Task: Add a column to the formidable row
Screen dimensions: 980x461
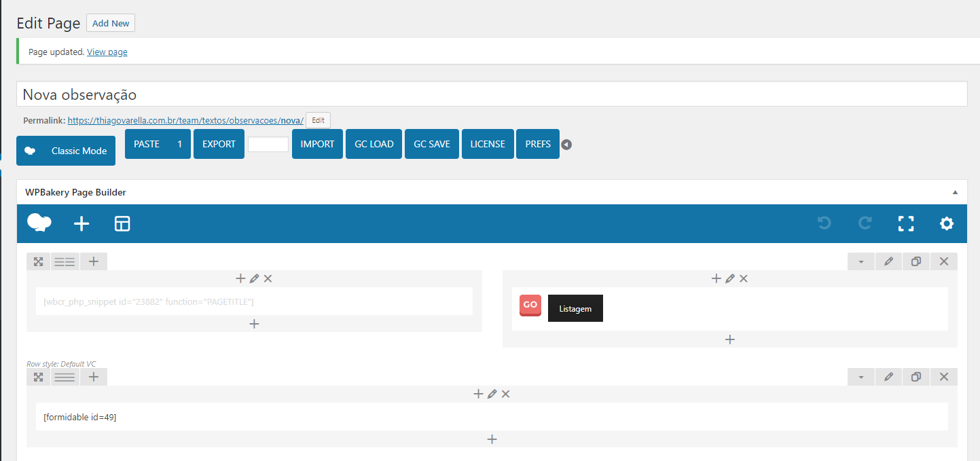Action: pos(94,377)
